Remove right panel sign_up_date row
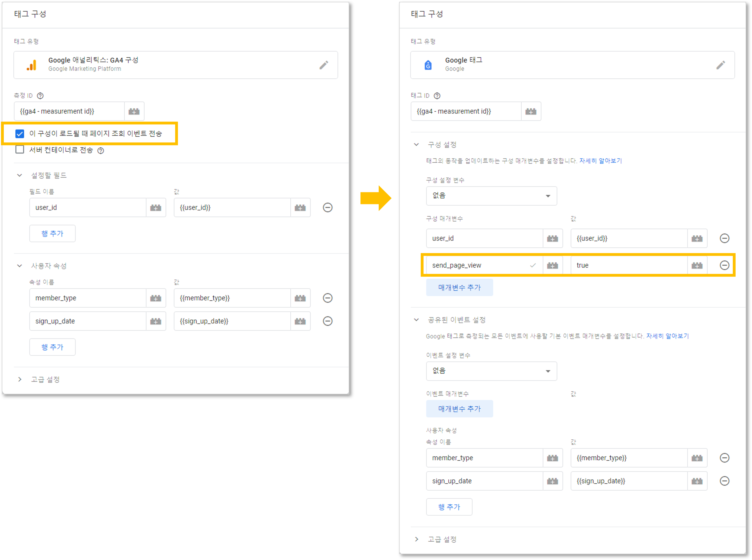 (x=725, y=481)
